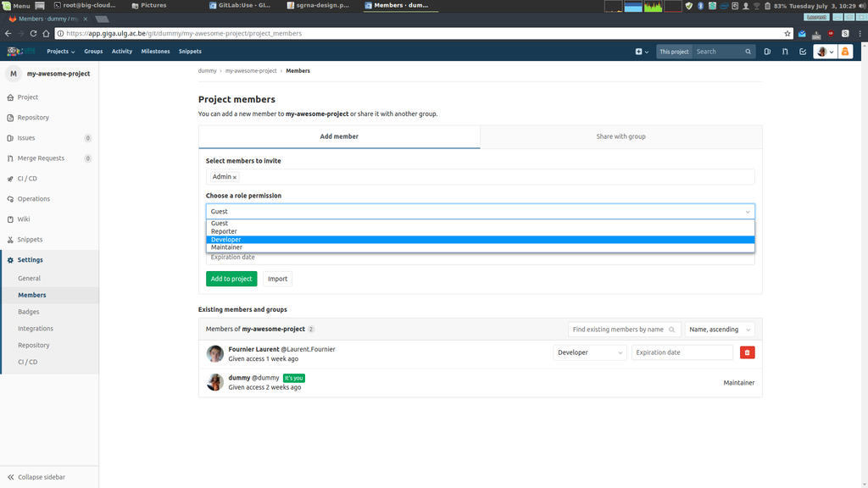This screenshot has height=488, width=868.
Task: Remove Admin from the members to invite
Action: pos(235,178)
